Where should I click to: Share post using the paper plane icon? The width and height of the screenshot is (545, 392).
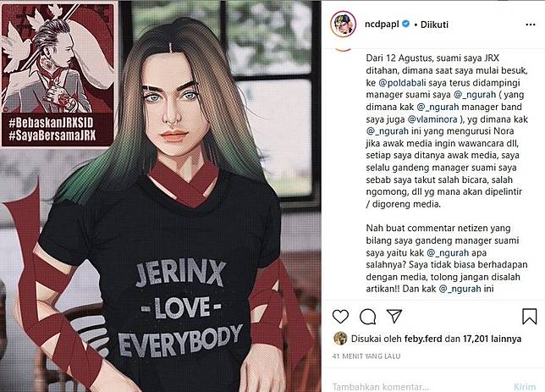(394, 316)
